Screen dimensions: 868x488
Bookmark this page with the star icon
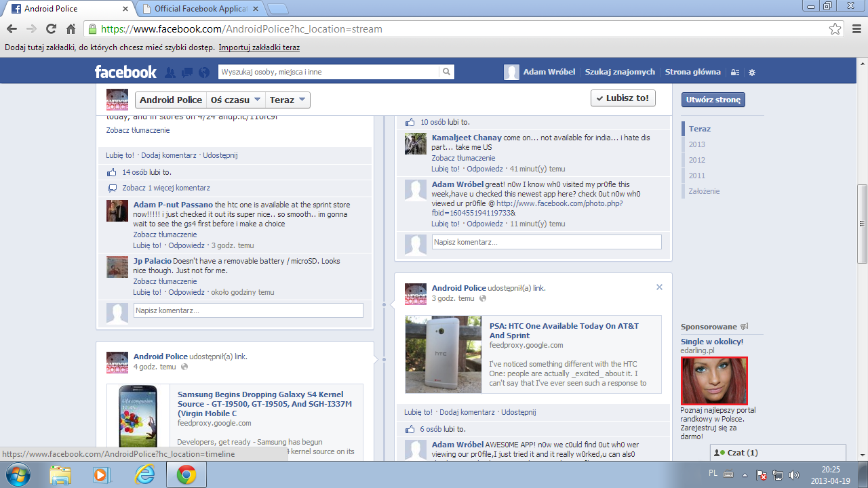835,29
